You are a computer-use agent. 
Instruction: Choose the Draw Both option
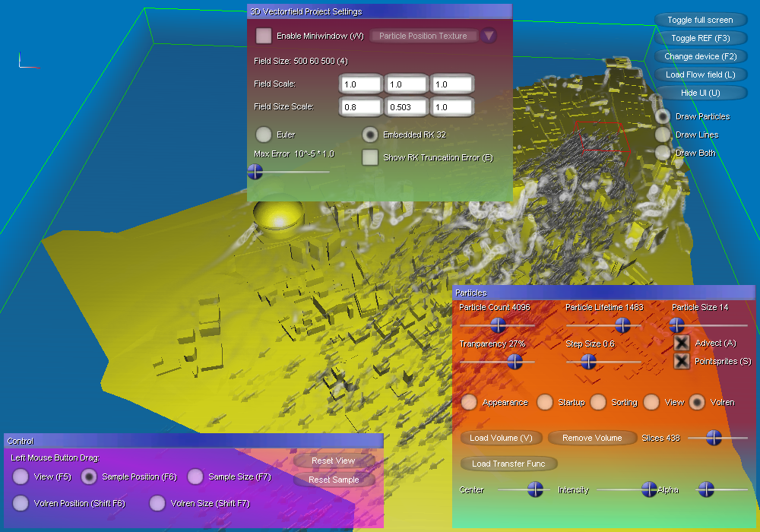point(663,153)
